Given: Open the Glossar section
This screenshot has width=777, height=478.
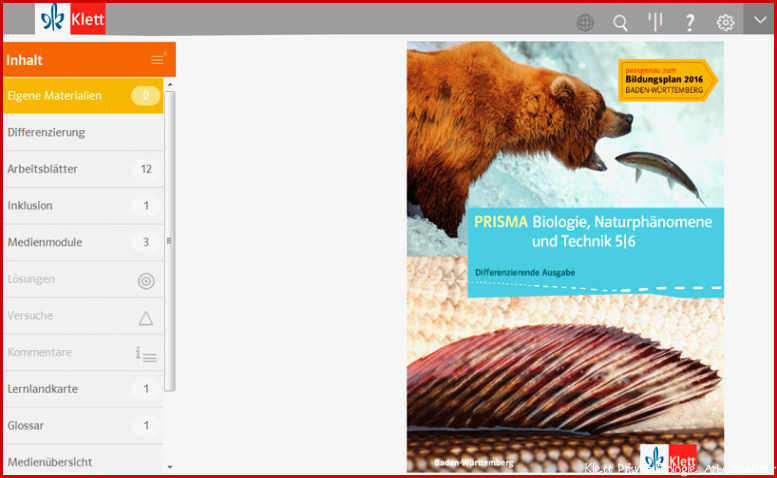Looking at the screenshot, I should tap(83, 425).
